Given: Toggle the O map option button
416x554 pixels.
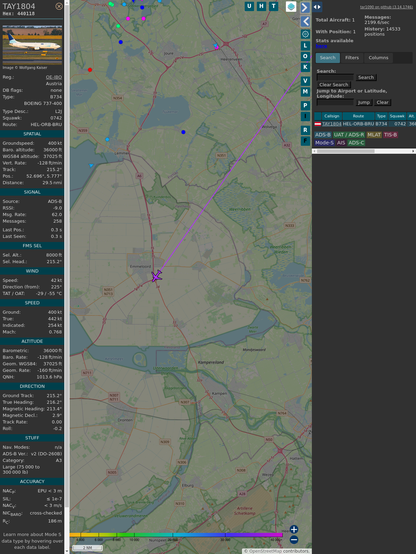Looking at the screenshot, I should [x=305, y=56].
